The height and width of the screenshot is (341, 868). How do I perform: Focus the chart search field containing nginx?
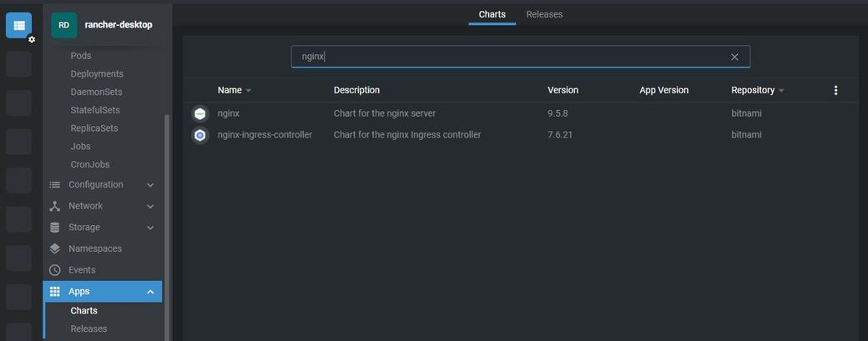point(520,57)
